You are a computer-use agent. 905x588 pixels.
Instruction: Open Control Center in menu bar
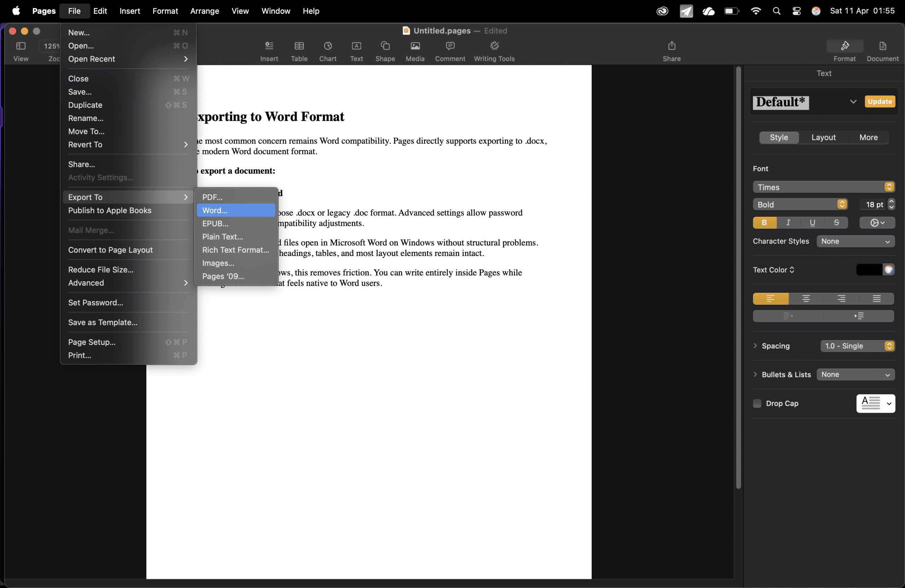796,11
